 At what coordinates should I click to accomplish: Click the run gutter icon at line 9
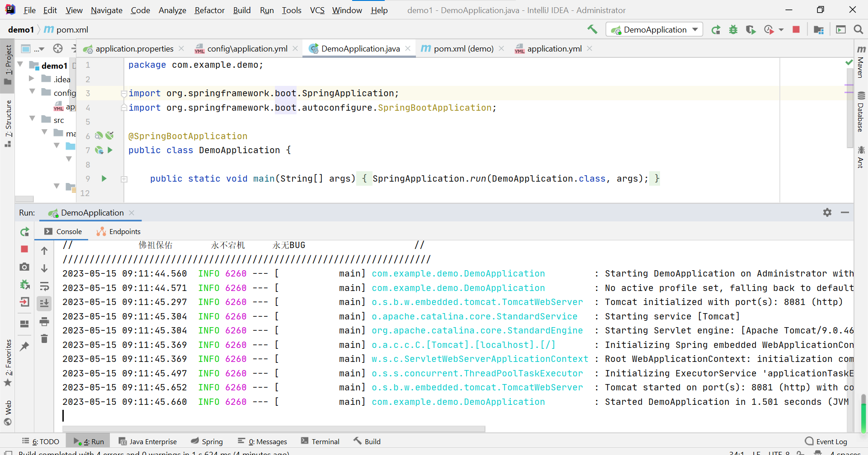click(104, 178)
